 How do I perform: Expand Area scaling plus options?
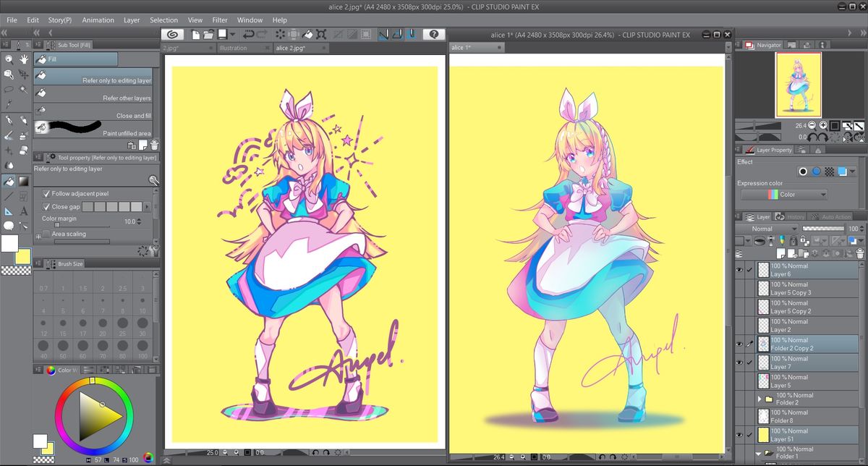click(x=38, y=237)
